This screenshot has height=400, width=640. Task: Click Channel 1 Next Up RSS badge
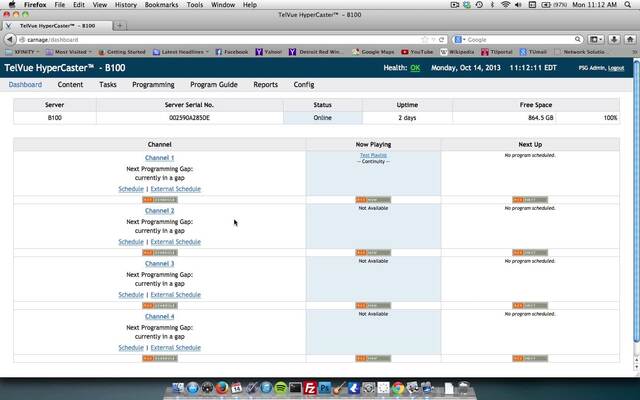pos(530,200)
